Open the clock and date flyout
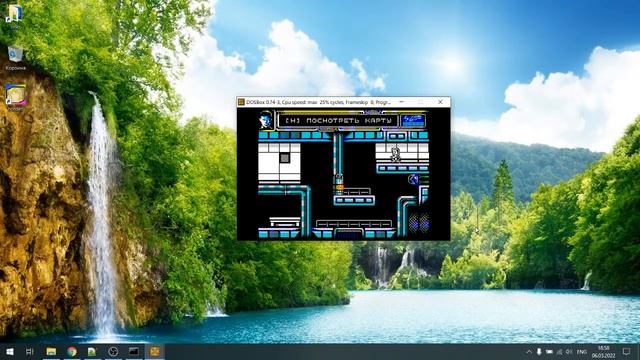The height and width of the screenshot is (360, 640). pyautogui.click(x=603, y=351)
